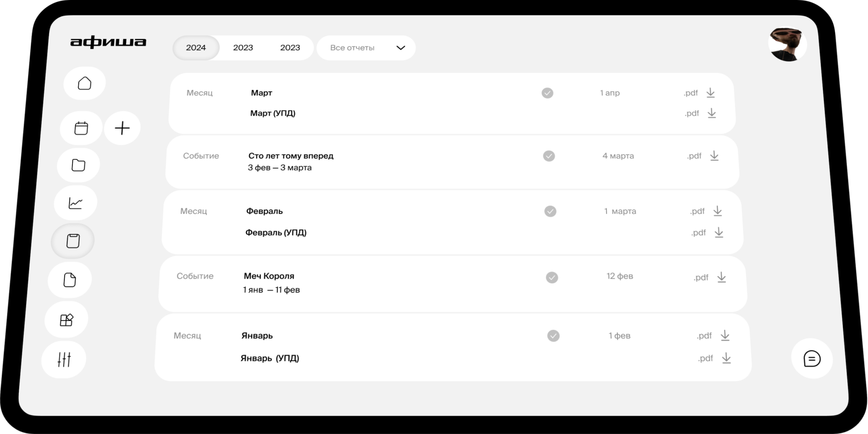Toggle the checkmark for Меч Короля
This screenshot has width=868, height=434.
pos(552,277)
